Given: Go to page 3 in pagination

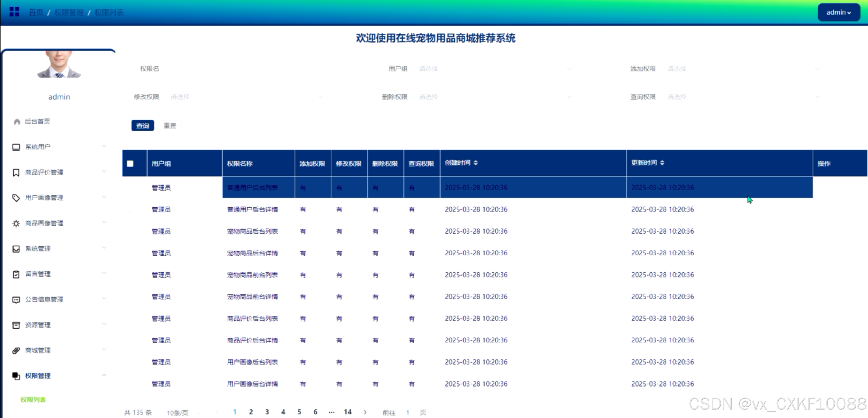Looking at the screenshot, I should point(267,412).
